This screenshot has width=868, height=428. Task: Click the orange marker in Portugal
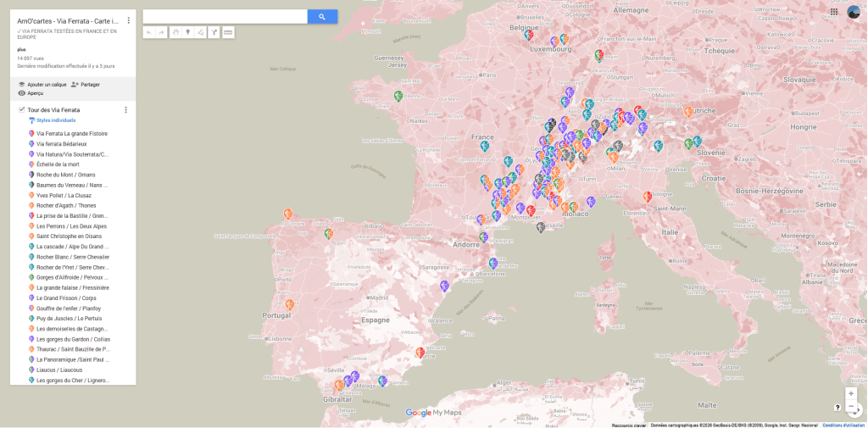tap(290, 304)
